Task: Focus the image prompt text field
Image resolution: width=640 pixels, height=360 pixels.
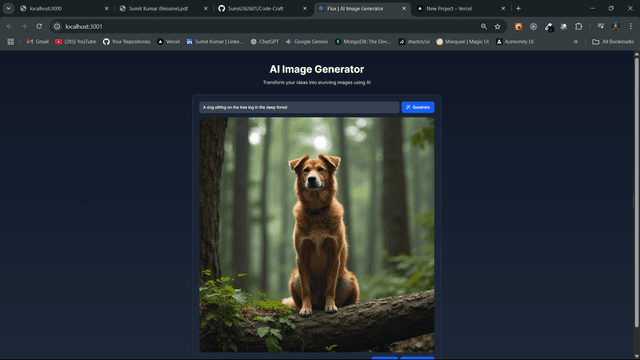Action: point(299,107)
